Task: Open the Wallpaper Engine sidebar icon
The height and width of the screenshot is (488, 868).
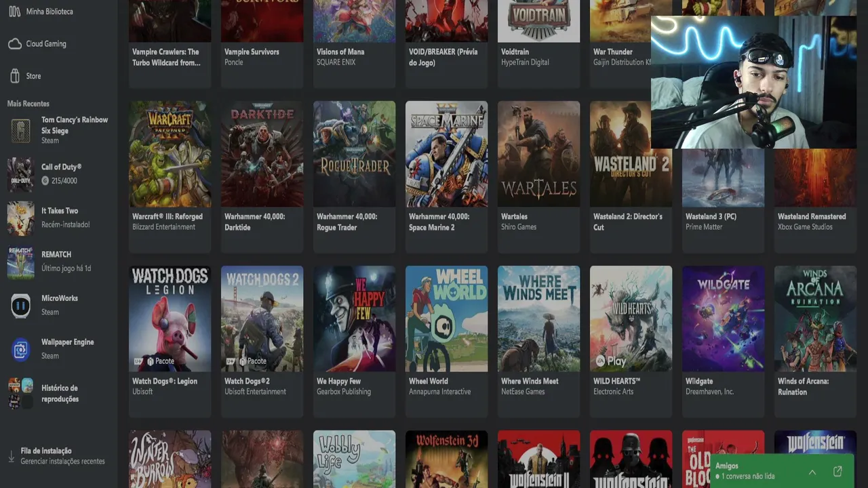Action: point(20,350)
